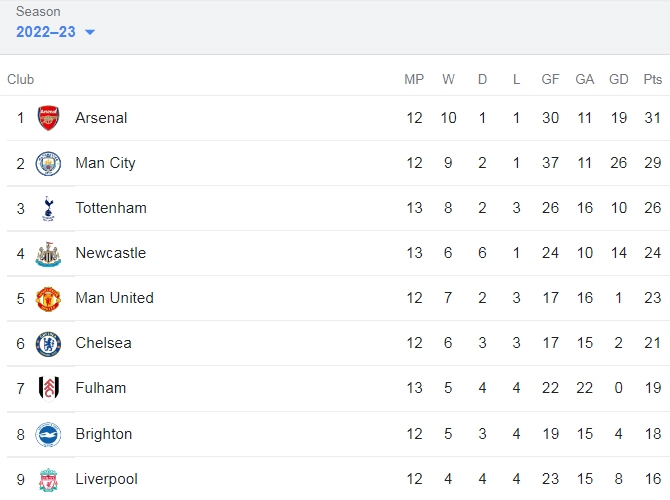Click the MP column header
The image size is (670, 500).
(414, 79)
